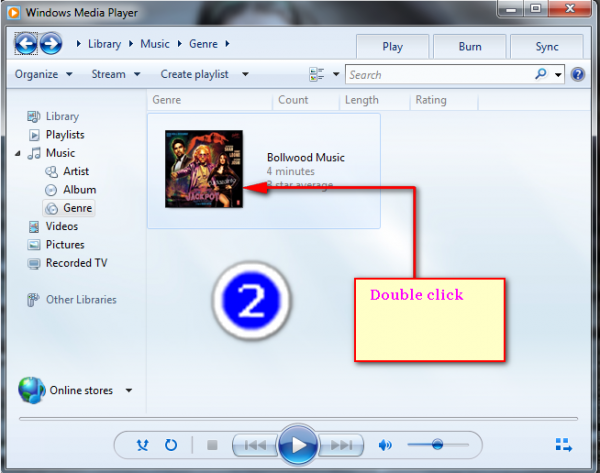Click the Pictures icon in the sidebar

34,245
